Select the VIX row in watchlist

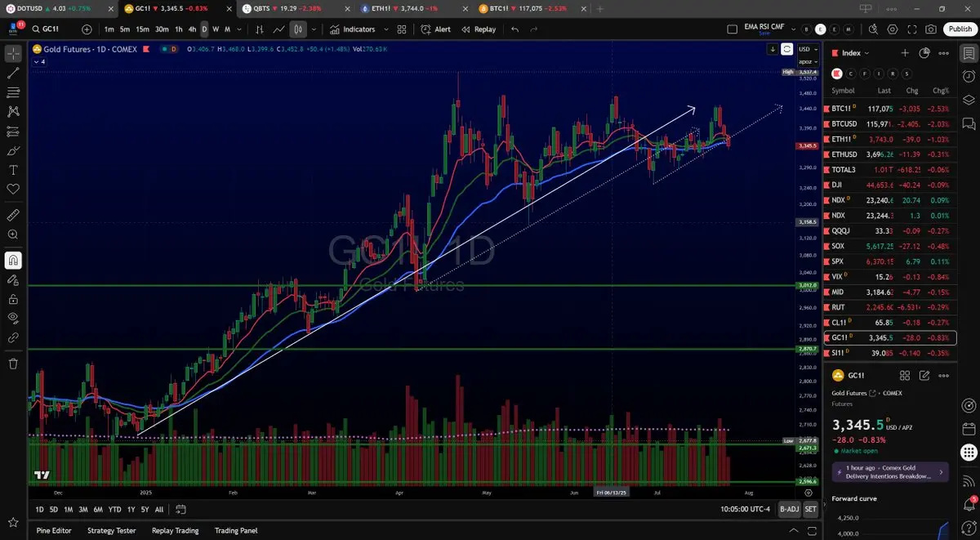[892, 276]
